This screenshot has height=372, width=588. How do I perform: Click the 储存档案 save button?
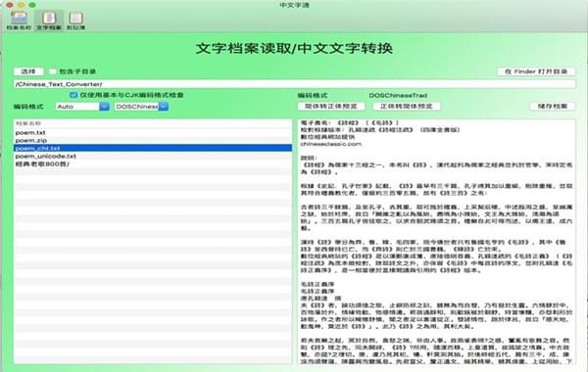point(553,107)
